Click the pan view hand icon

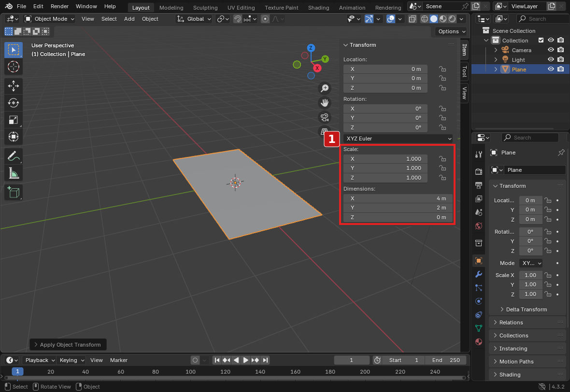click(325, 103)
